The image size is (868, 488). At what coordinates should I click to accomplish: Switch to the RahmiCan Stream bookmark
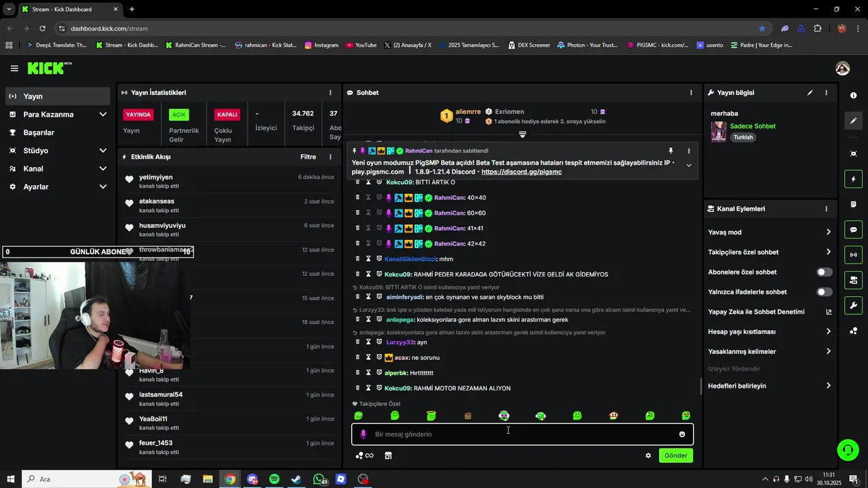(195, 45)
